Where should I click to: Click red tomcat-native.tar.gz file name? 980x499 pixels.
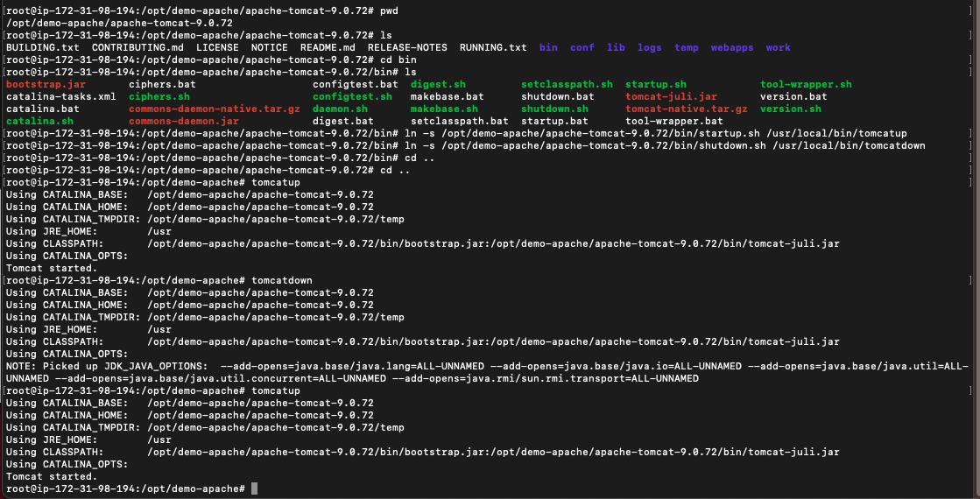(x=687, y=109)
